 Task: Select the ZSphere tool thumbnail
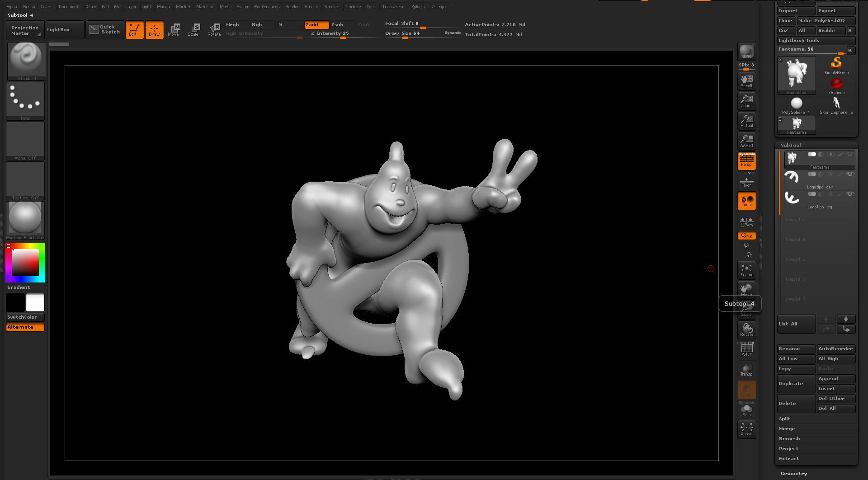pos(836,85)
